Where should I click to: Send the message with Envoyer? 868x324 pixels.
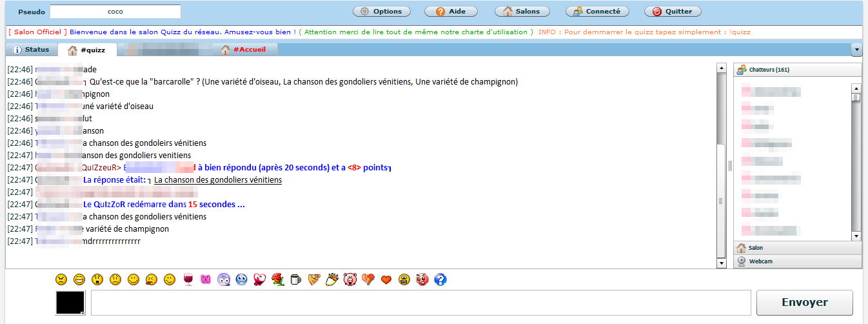804,302
